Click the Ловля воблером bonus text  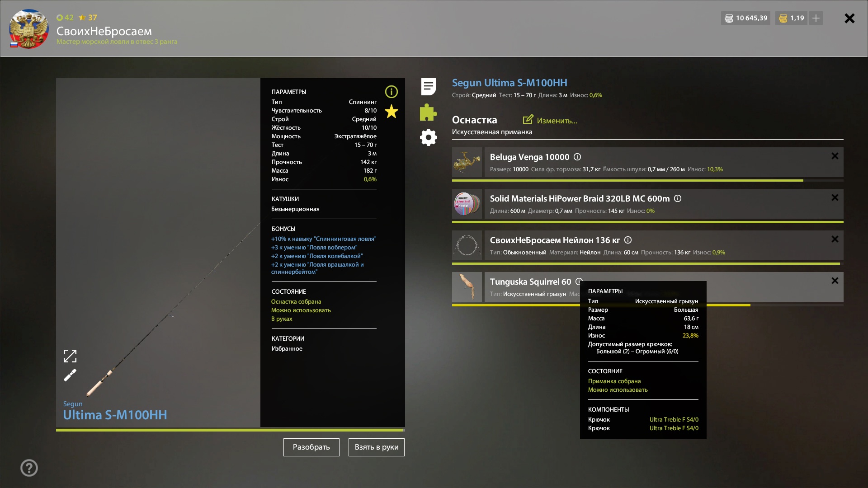(314, 247)
